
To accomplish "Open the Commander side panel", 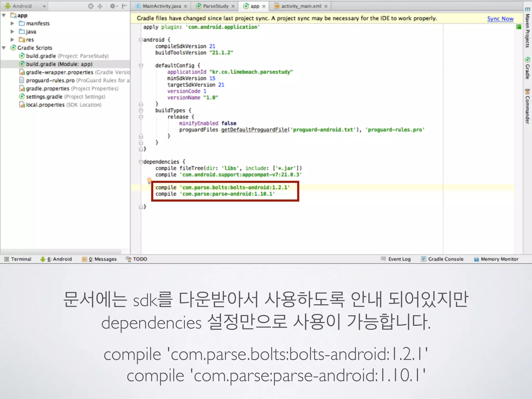I will click(527, 106).
